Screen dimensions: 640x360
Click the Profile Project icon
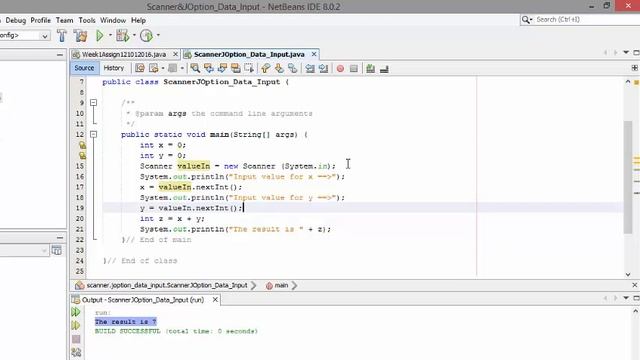click(x=146, y=36)
